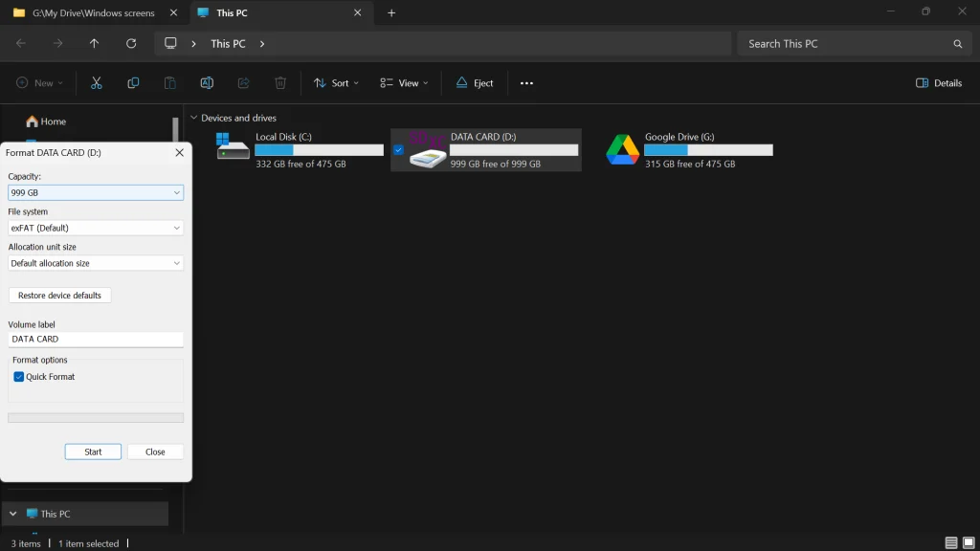The height and width of the screenshot is (551, 980).
Task: Click the Volume label text field
Action: click(x=96, y=339)
